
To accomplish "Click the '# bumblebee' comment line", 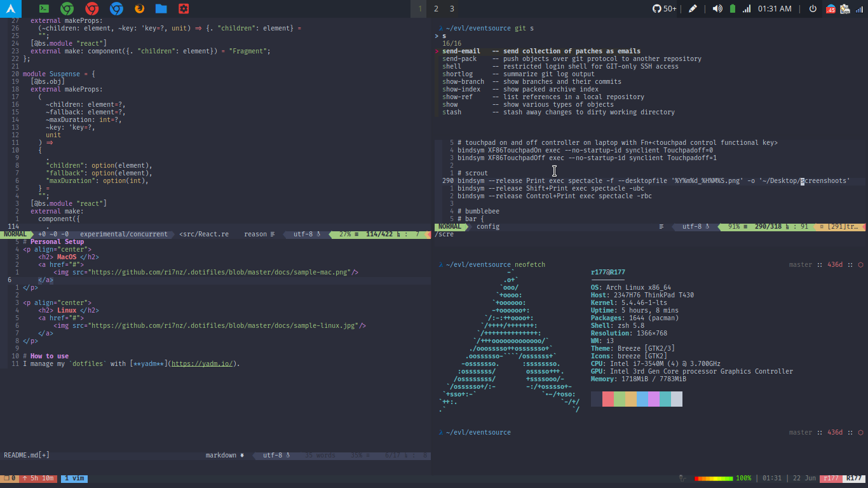I will [x=478, y=211].
